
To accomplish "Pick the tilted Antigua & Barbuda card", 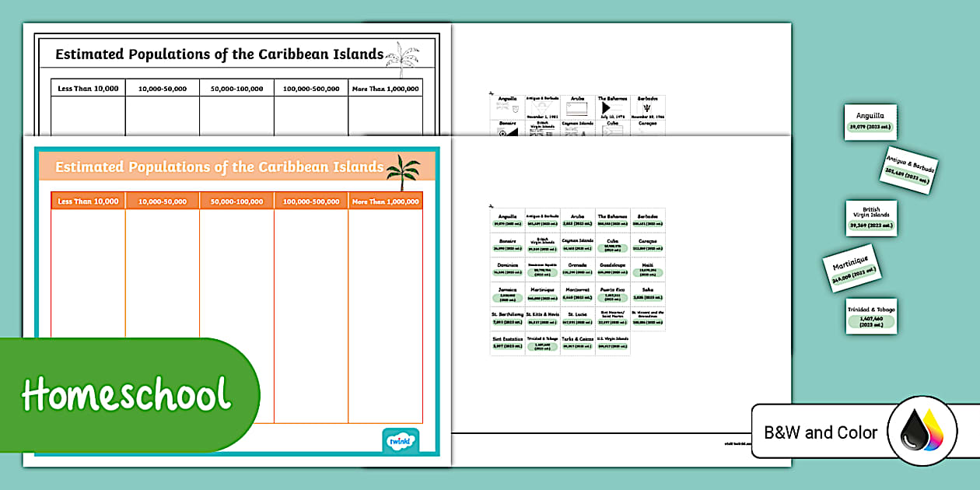I will [910, 168].
